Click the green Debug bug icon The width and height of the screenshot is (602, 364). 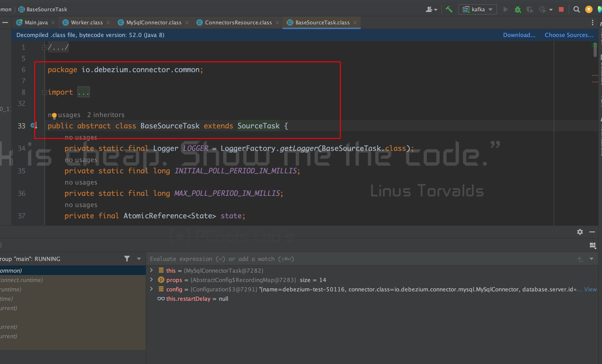tap(517, 9)
